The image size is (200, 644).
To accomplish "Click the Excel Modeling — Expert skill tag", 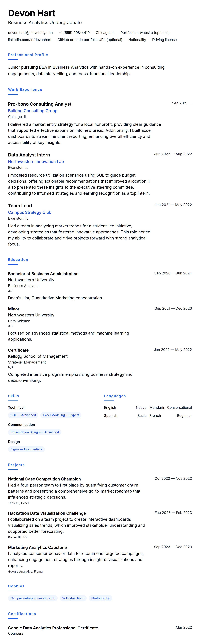I will 61,415.
